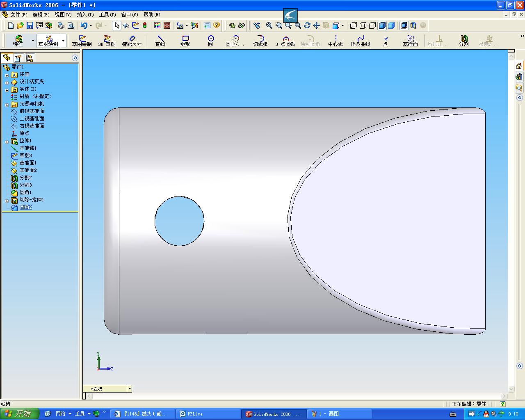
Task: Click the Edit Texture brick icon
Action: [167, 25]
